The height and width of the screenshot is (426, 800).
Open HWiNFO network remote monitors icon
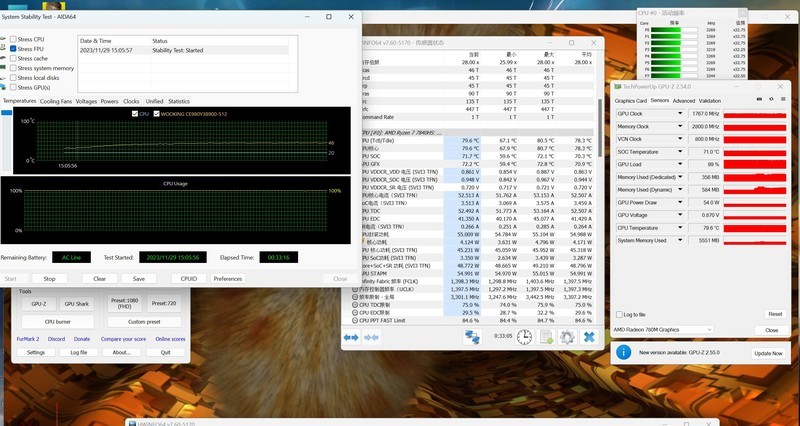tap(471, 338)
